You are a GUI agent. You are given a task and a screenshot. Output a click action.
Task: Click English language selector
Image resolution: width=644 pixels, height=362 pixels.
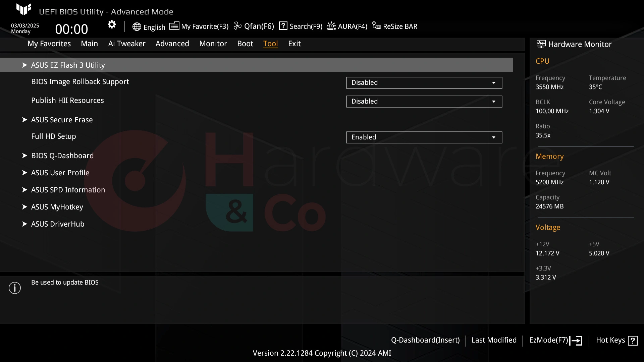[x=149, y=27]
